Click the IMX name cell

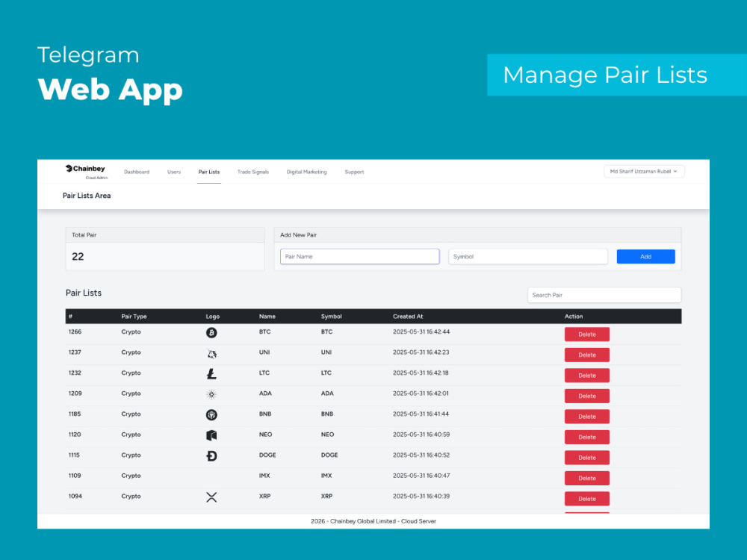[264, 475]
